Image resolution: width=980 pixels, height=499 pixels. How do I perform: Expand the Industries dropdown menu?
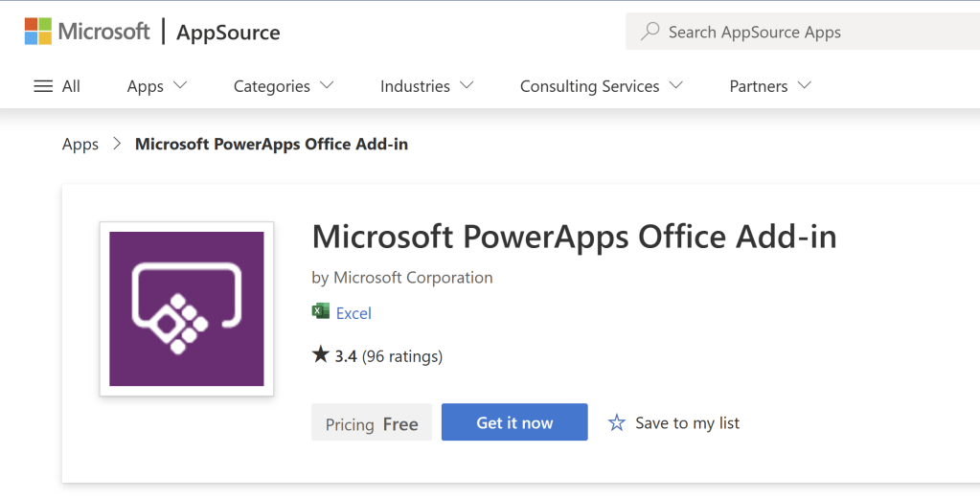click(426, 86)
